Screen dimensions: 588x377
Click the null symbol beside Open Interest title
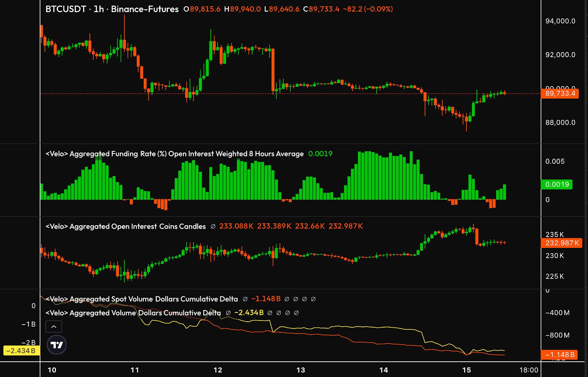pyautogui.click(x=213, y=227)
